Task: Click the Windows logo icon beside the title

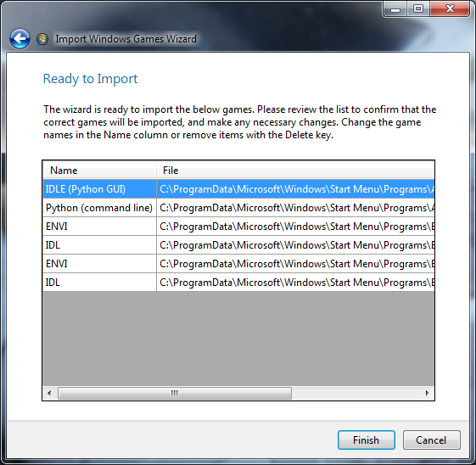Action: (42, 39)
